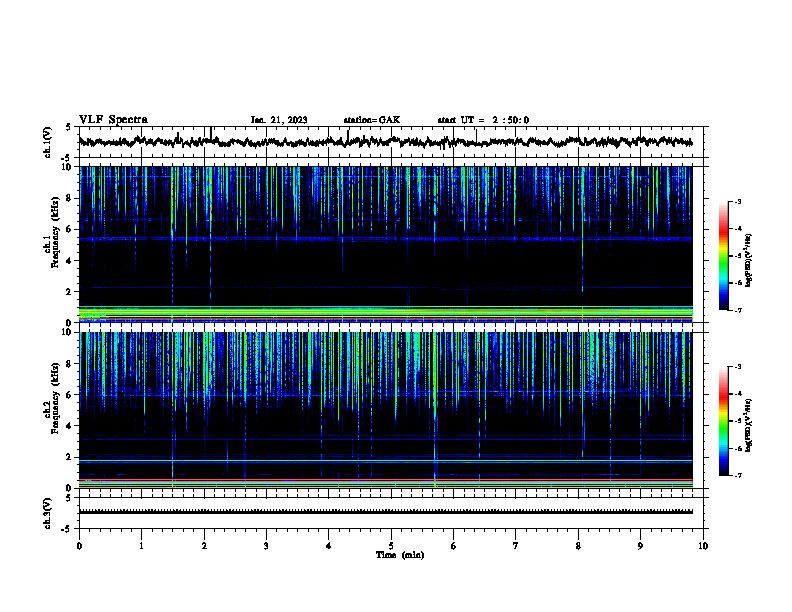Image resolution: width=792 pixels, height=612 pixels.
Task: Select the 1 minute tick label
Action: (141, 546)
